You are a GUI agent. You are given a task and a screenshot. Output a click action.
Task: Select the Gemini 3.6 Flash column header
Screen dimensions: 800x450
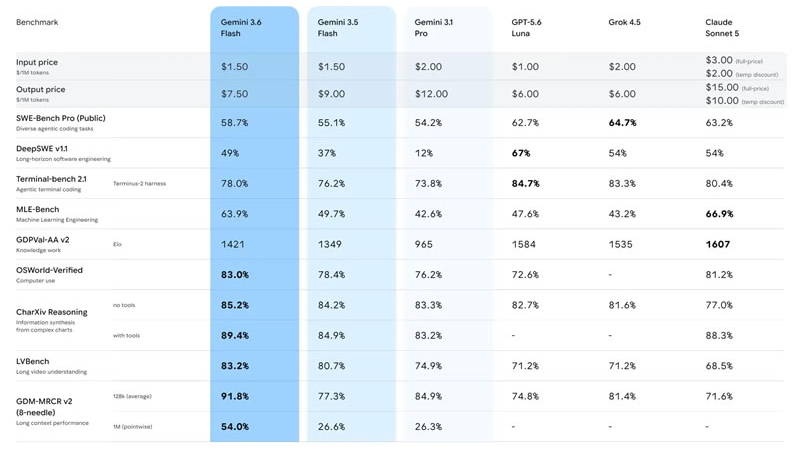(x=241, y=28)
